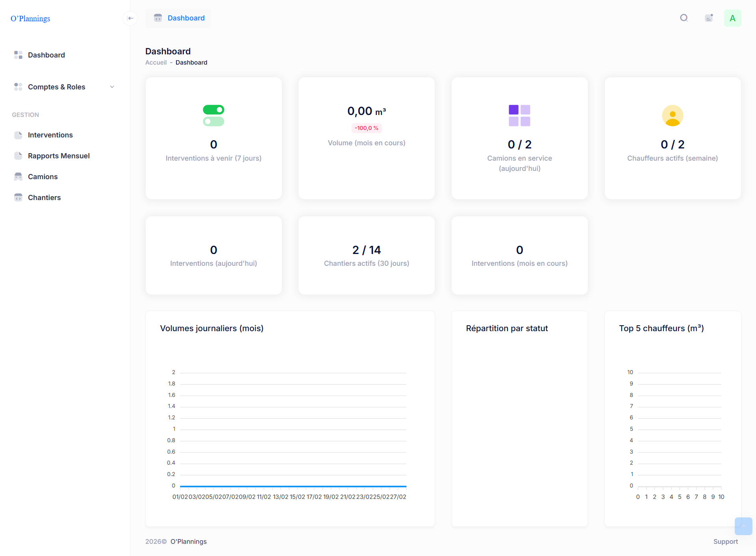Click the yellow chauffeur avatar icon
756x556 pixels.
pos(673,115)
